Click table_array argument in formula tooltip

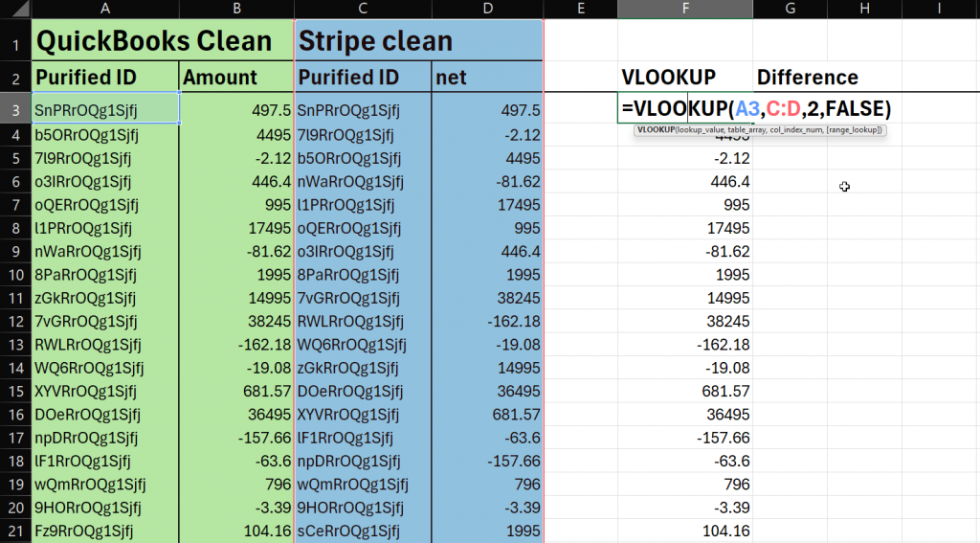click(x=748, y=129)
